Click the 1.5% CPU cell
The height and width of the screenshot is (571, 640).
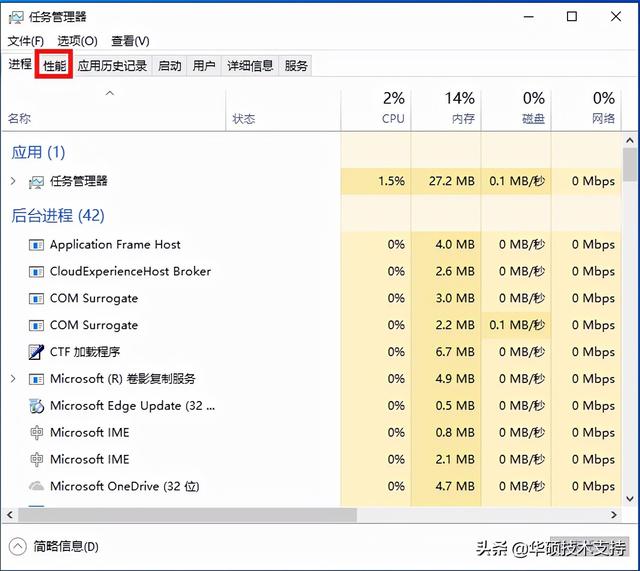point(376,181)
